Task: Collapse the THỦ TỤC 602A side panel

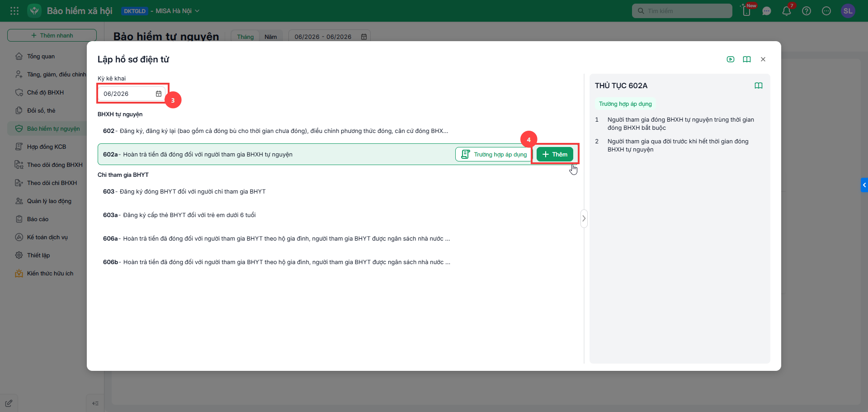Action: pos(584,218)
